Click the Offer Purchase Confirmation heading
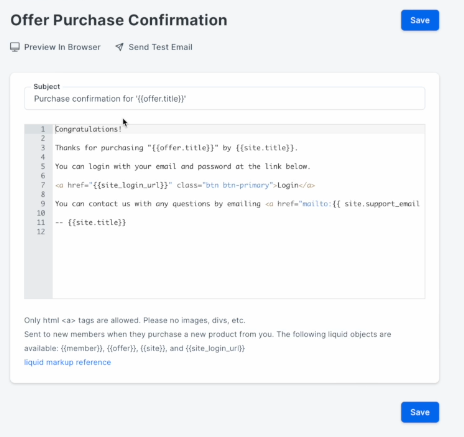 click(x=119, y=20)
